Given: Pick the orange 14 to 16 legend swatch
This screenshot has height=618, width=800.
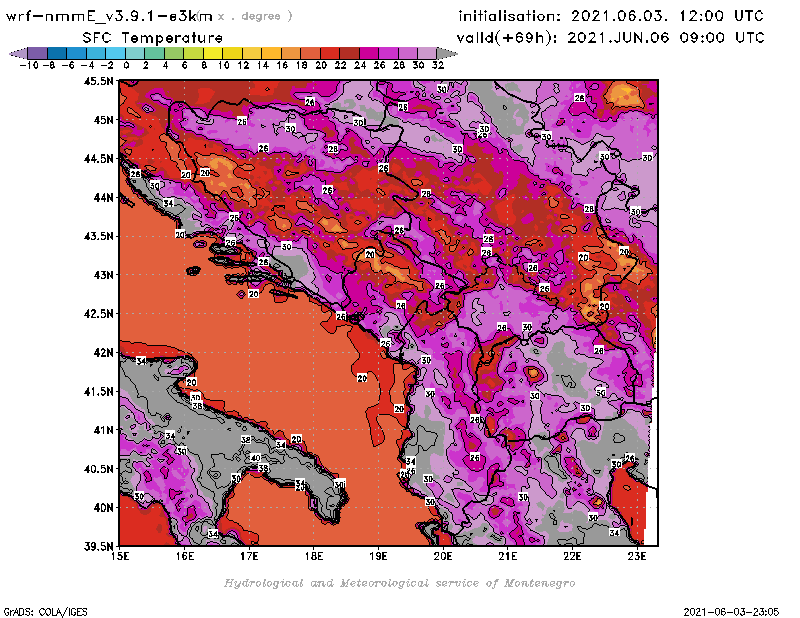Looking at the screenshot, I should (271, 53).
